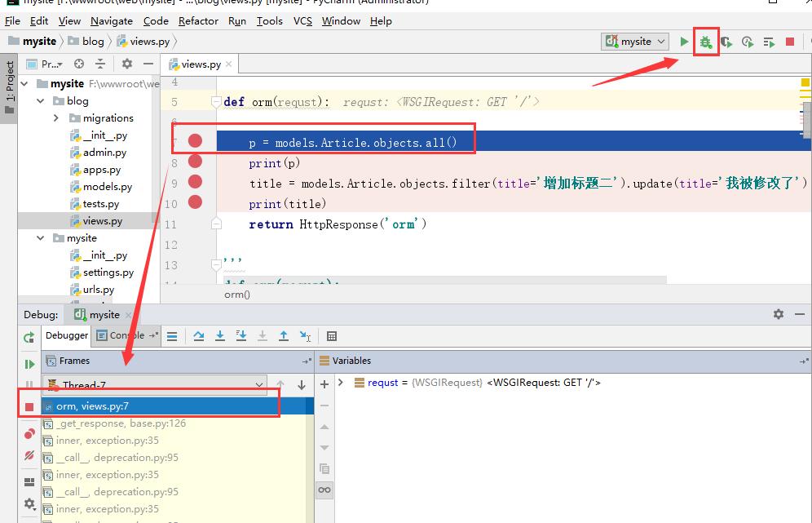Click mysite breadcrumb in navigation bar
812x523 pixels.
point(33,41)
